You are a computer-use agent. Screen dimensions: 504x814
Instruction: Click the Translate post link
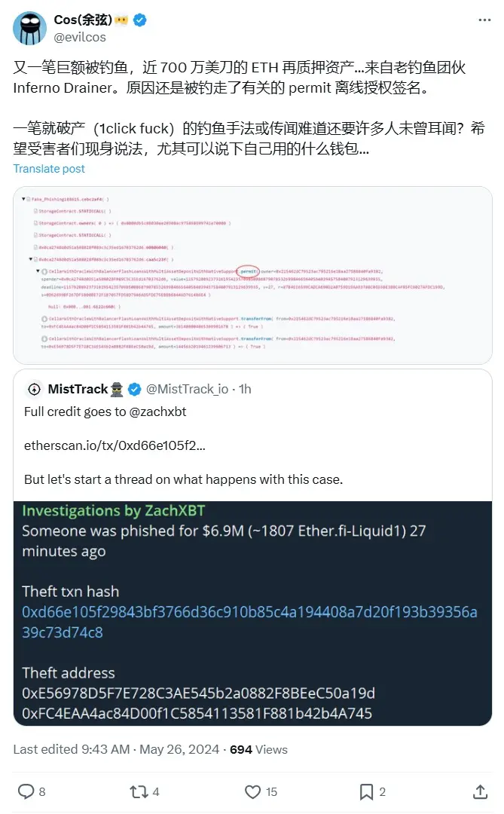(49, 169)
